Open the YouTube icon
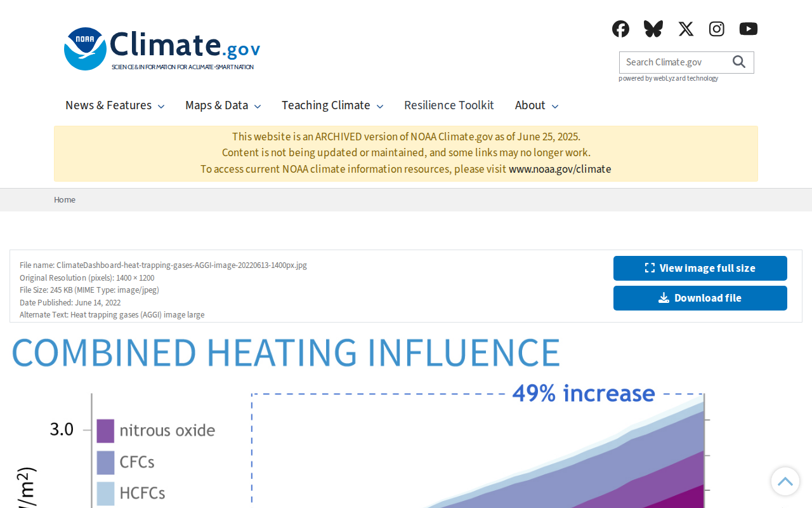Viewport: 812px width, 508px height. pos(749,29)
